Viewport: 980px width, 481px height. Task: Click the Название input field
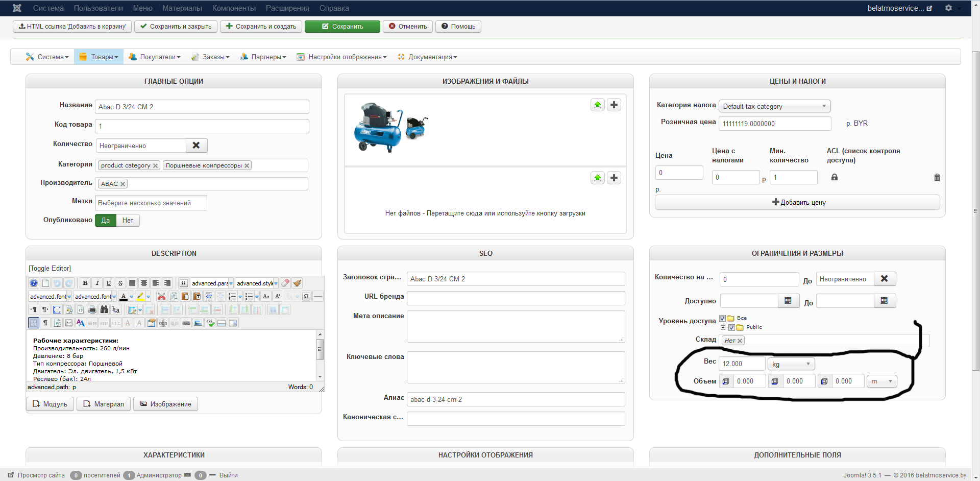coord(202,107)
